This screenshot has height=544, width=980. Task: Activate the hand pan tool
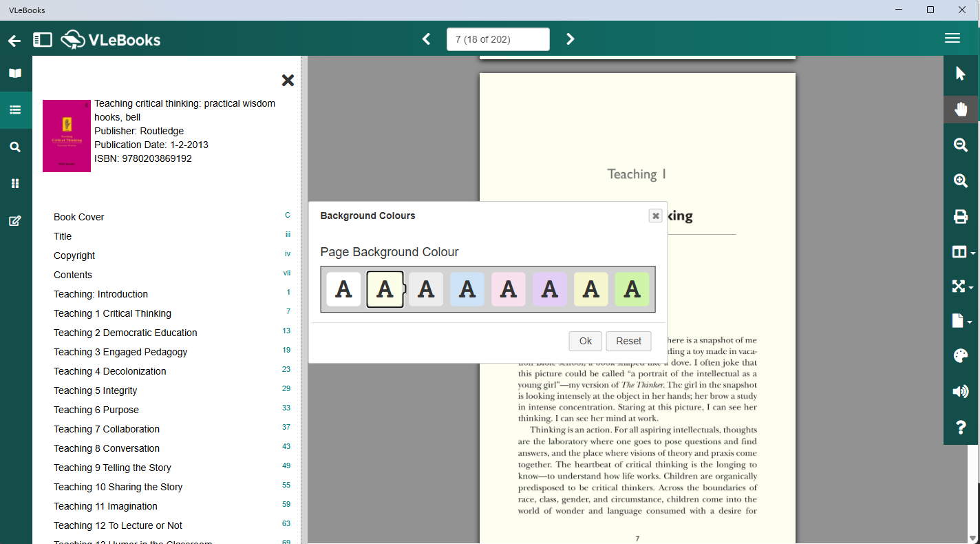click(961, 109)
